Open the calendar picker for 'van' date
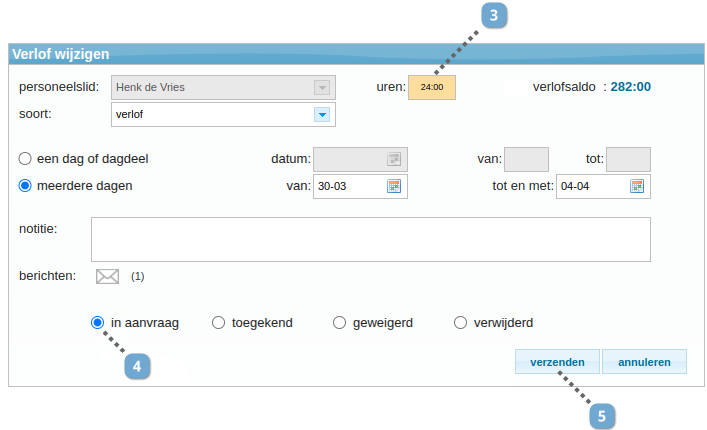The width and height of the screenshot is (707, 430). pos(394,186)
